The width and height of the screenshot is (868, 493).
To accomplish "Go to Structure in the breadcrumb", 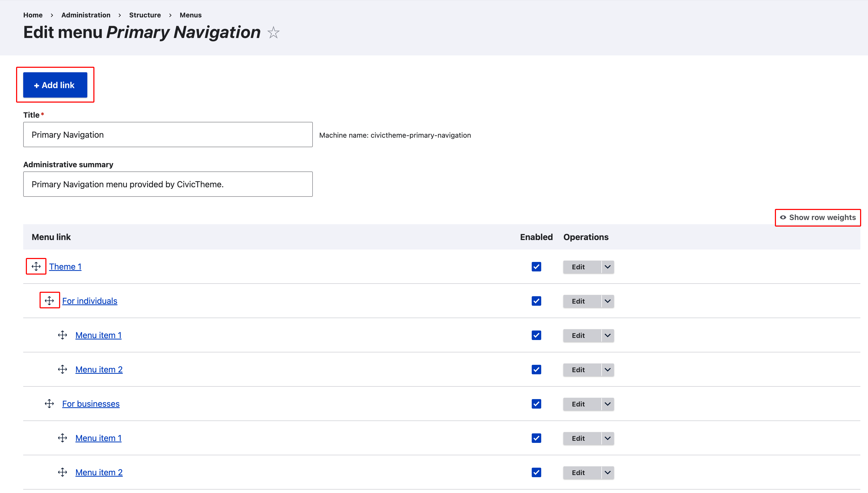I will tap(145, 15).
